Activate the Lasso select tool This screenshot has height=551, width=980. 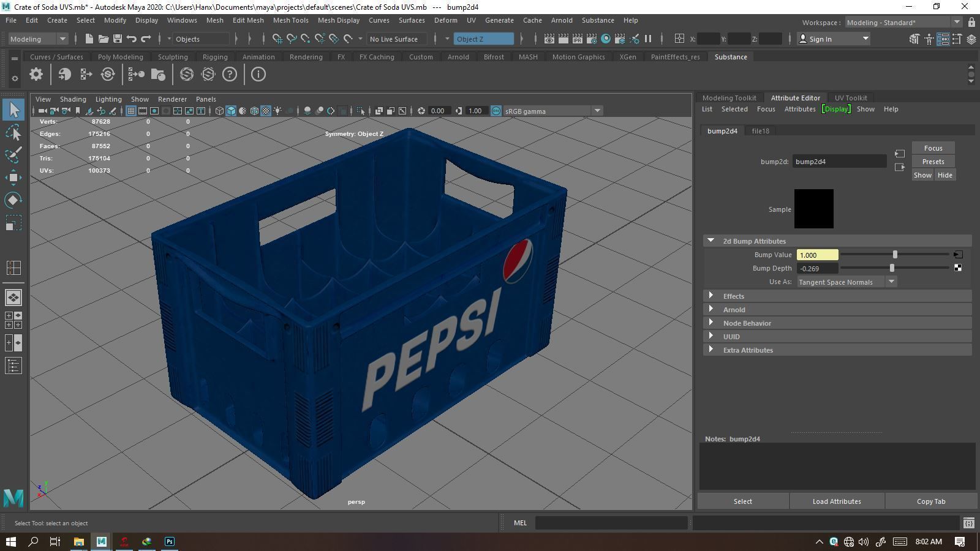tap(13, 132)
